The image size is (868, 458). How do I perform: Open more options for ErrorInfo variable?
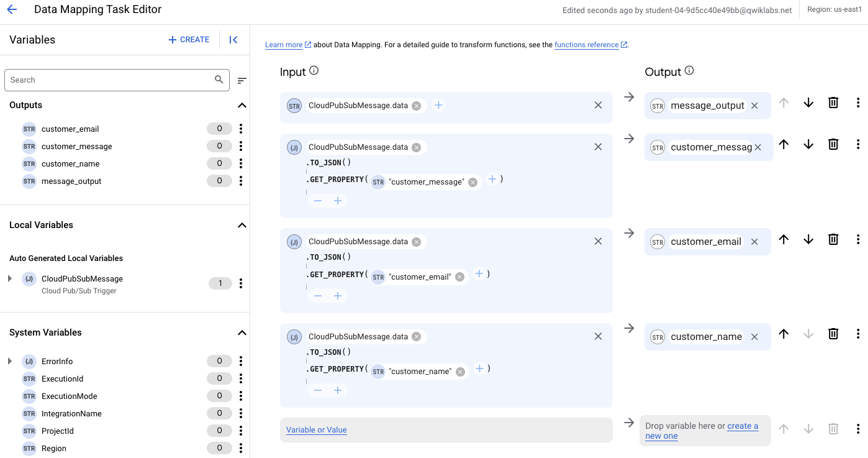point(241,361)
